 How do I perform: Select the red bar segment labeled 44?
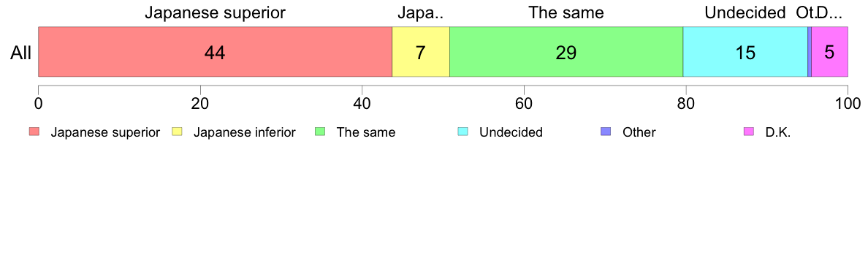click(x=215, y=51)
